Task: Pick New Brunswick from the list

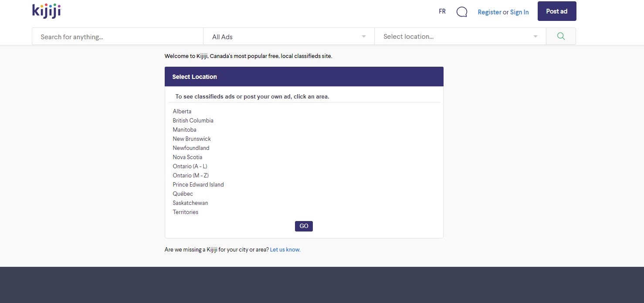Action: [x=192, y=139]
